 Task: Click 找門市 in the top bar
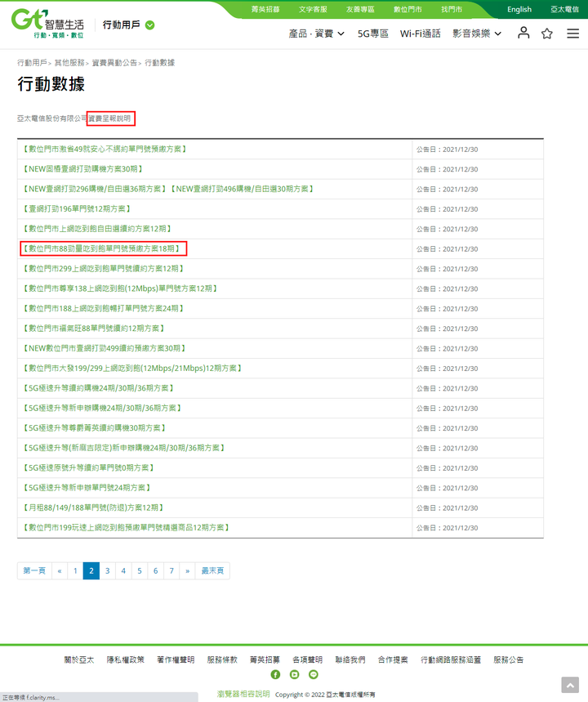click(x=452, y=10)
